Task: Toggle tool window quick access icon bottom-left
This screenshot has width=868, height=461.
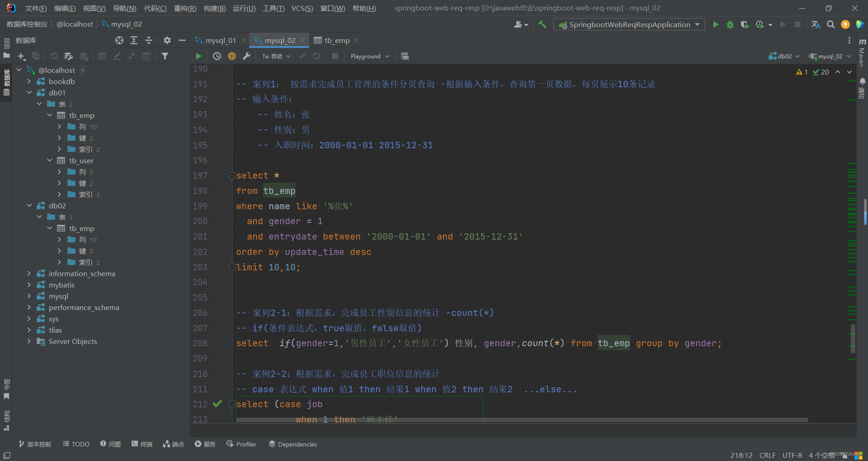Action: (7, 455)
